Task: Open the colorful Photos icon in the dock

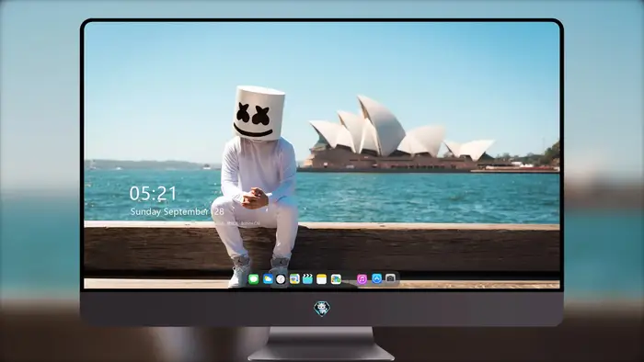Action: 336,279
